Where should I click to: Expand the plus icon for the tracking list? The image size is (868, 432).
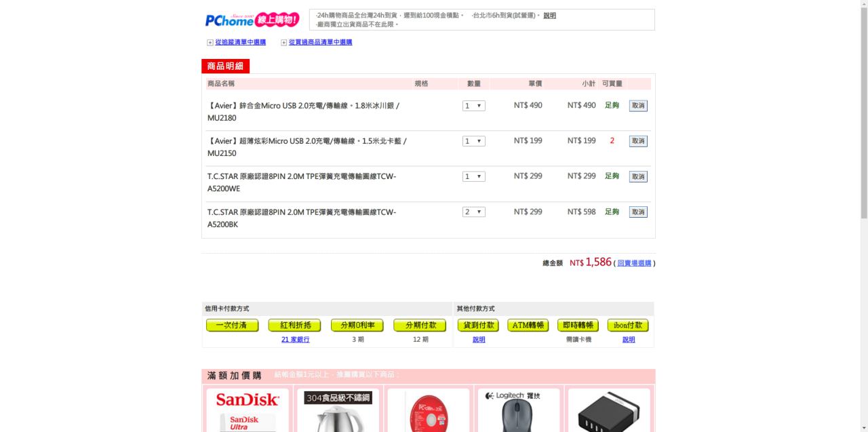tap(210, 43)
